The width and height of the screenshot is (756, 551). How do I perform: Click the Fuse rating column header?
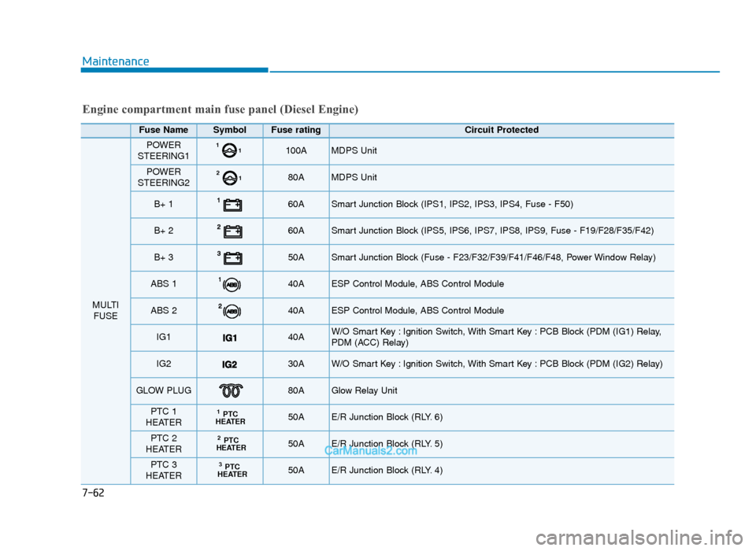point(296,130)
